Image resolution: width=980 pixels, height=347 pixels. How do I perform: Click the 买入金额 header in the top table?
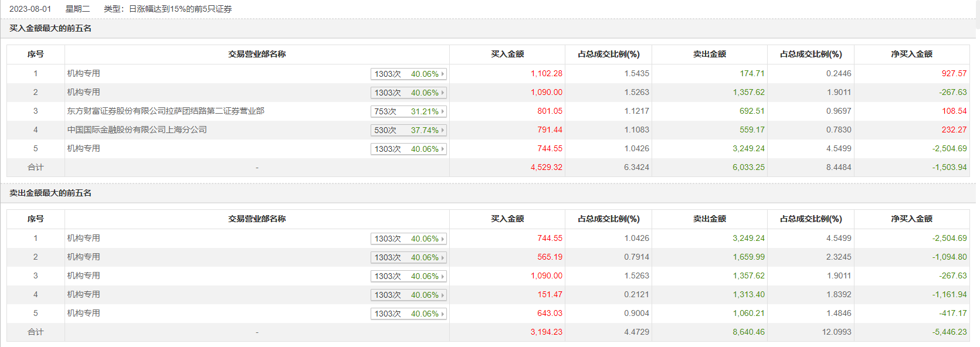507,54
